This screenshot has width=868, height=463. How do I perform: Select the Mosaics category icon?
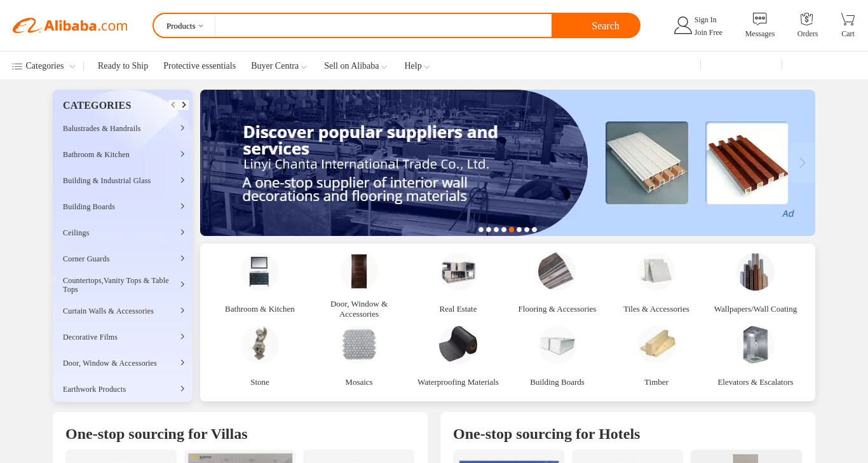point(359,345)
